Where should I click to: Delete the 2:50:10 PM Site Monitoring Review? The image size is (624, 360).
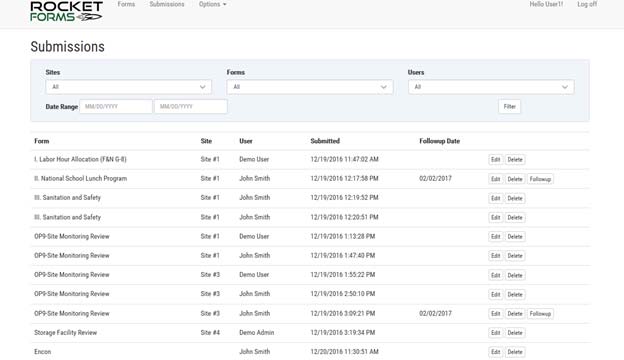pos(515,294)
